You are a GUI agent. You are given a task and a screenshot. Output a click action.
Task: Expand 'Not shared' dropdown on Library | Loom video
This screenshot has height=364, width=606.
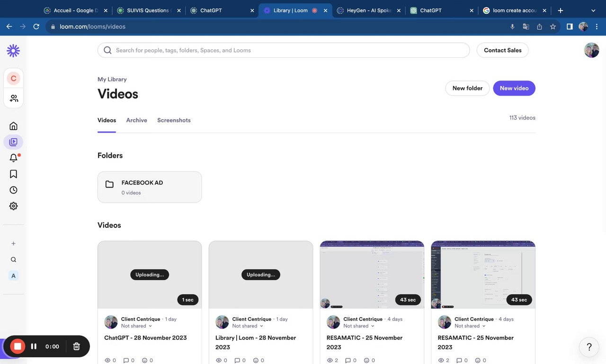[x=248, y=326]
